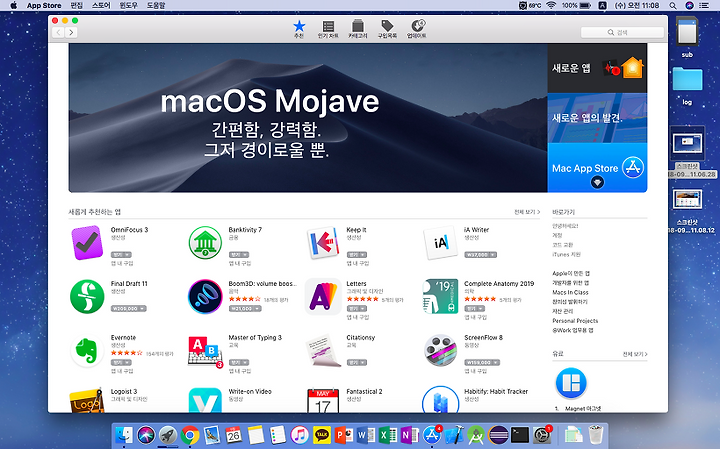720x449 pixels.
Task: Open the Edit (편집) menu
Action: click(76, 6)
